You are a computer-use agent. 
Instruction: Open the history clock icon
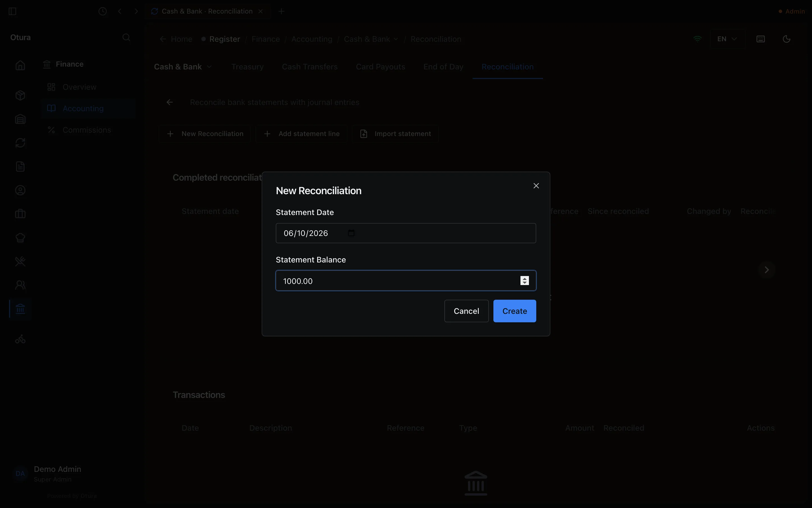click(x=103, y=11)
